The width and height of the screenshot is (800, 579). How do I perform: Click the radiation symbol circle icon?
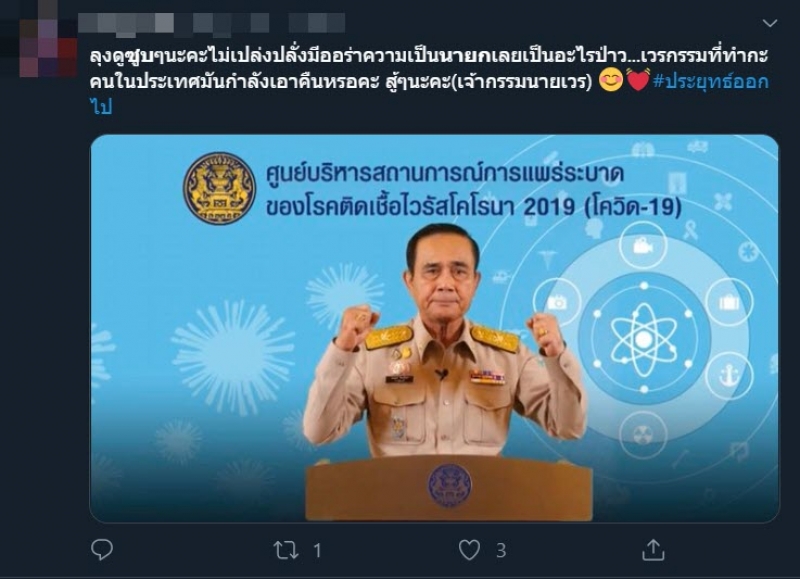[643, 434]
